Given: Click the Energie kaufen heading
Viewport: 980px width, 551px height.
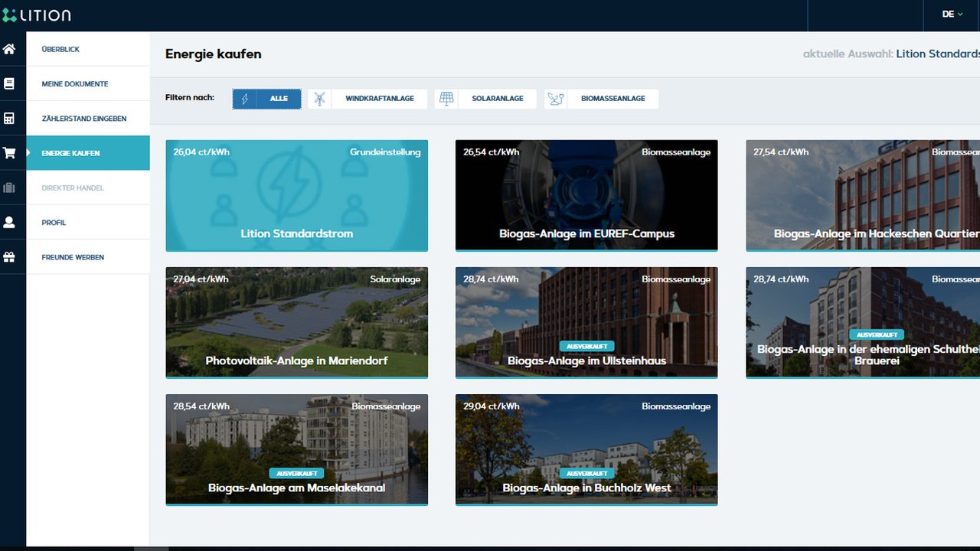Looking at the screenshot, I should pos(214,54).
